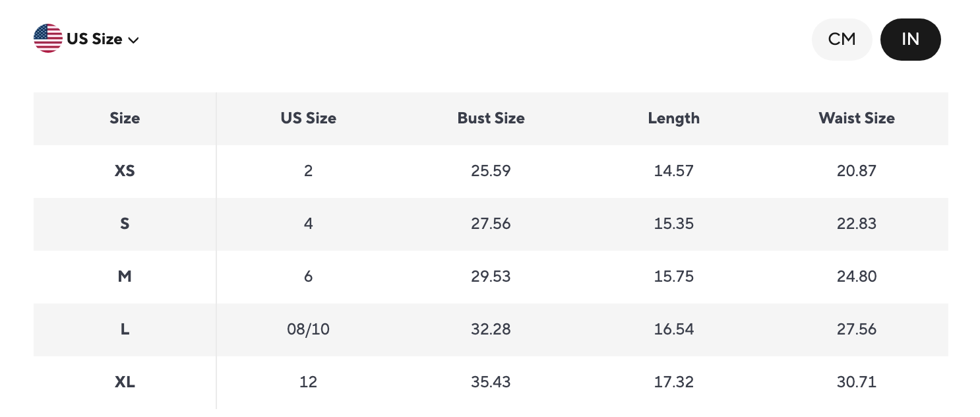Switch units to CM
This screenshot has height=417, width=980.
click(x=842, y=40)
